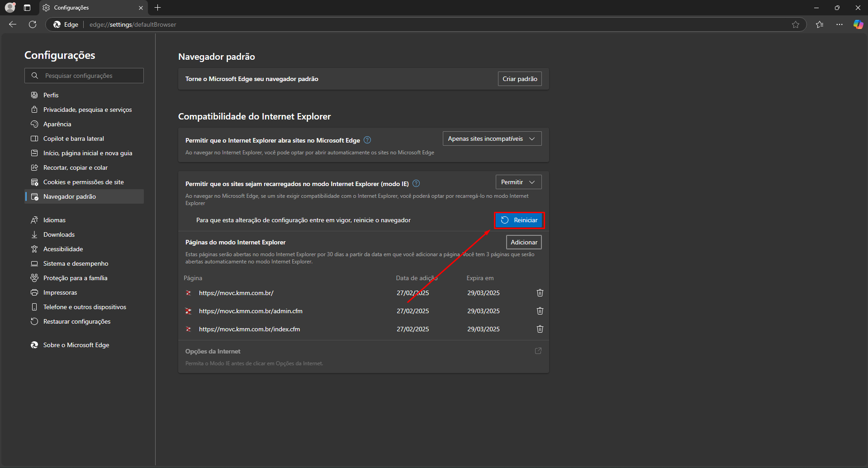Image resolution: width=868 pixels, height=468 pixels.
Task: Open a new tab with plus button
Action: [157, 8]
